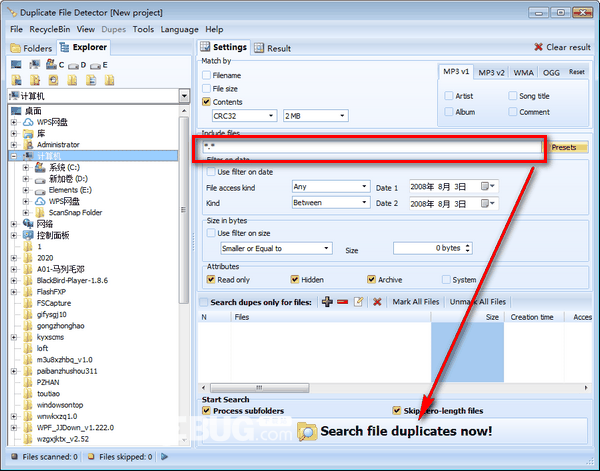The width and height of the screenshot is (600, 471).
Task: Select the Administrator user folder icon
Action: (x=28, y=145)
